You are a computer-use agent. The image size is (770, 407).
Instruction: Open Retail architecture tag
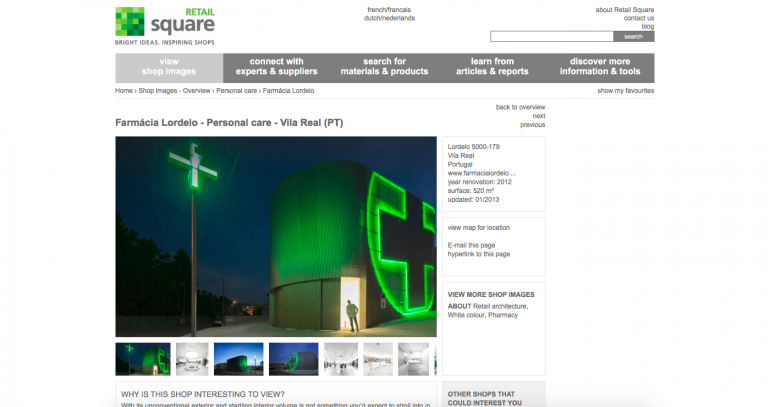pyautogui.click(x=500, y=306)
